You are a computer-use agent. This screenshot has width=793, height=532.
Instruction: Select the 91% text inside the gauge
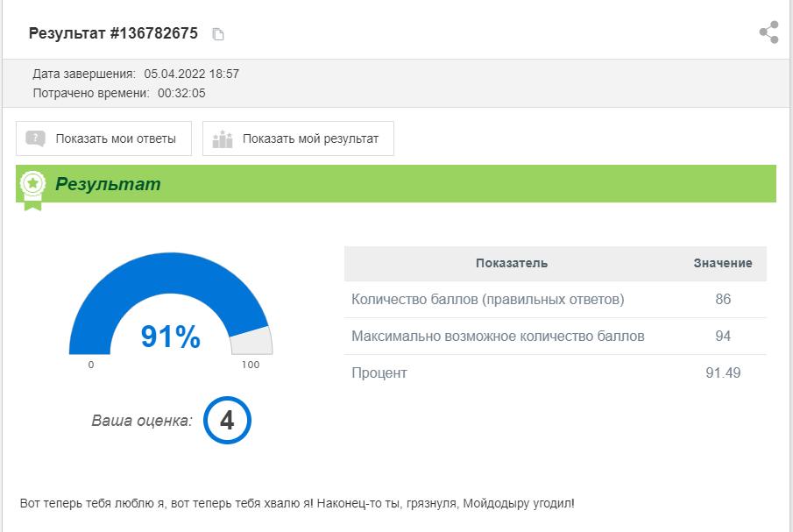[171, 337]
